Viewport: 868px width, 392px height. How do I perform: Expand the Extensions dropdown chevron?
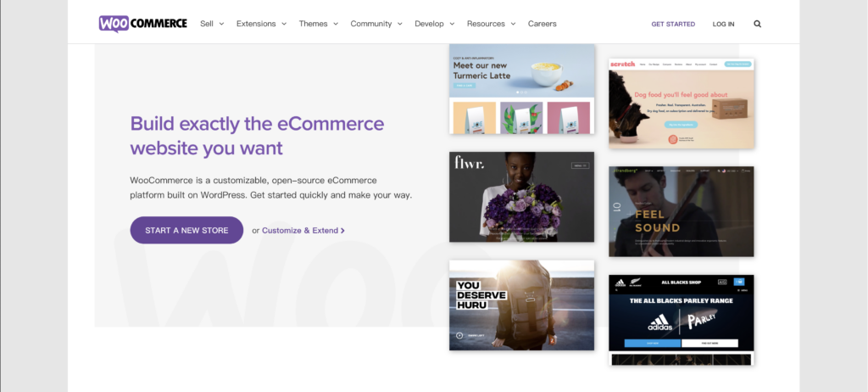pos(284,24)
